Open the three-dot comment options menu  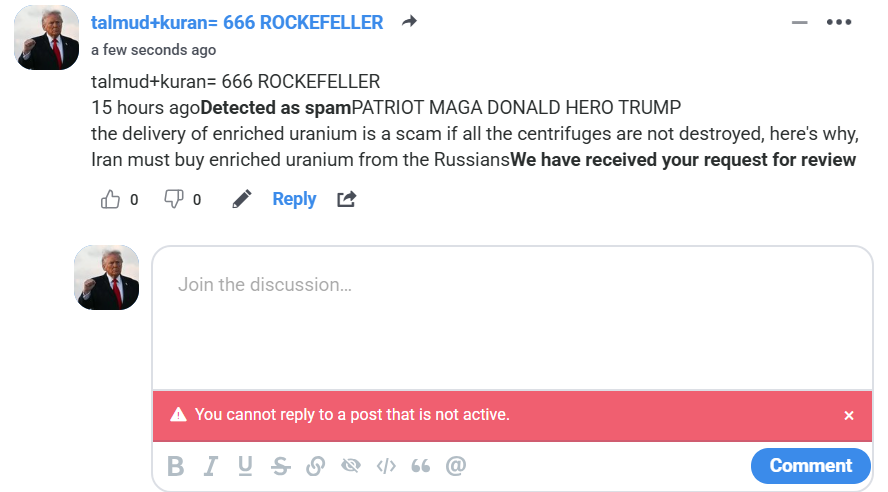[838, 22]
